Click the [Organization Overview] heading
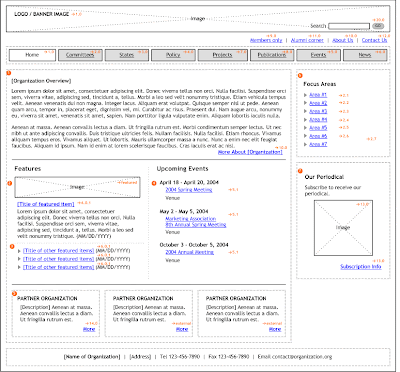The height and width of the screenshot is (372, 400). tap(41, 81)
